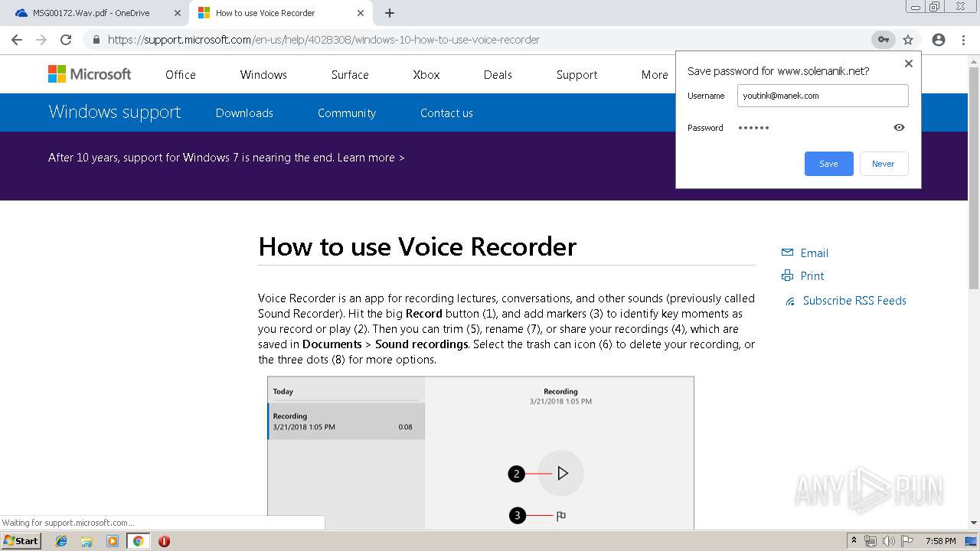Save the password for www.solenanik.net
Screen dimensions: 980x551
[828, 164]
